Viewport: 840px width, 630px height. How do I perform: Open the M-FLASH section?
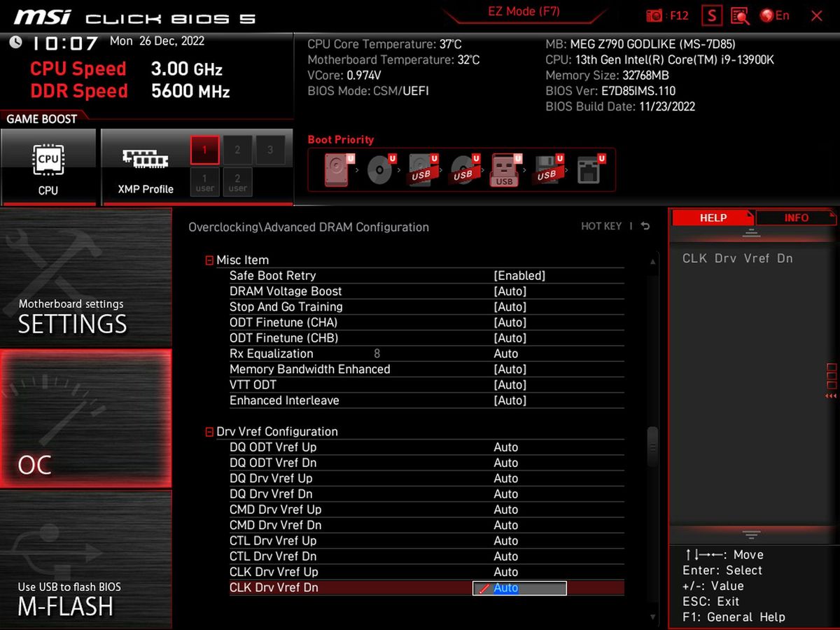click(86, 559)
